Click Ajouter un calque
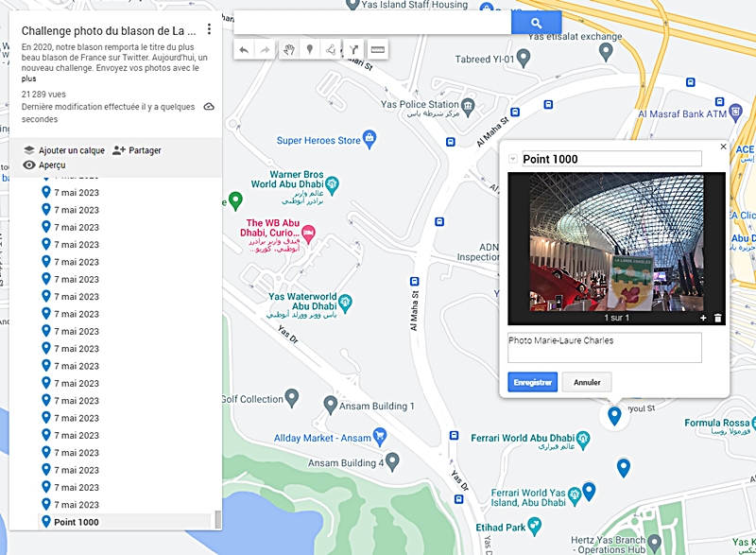Screen dimensions: 756x555 (63, 150)
